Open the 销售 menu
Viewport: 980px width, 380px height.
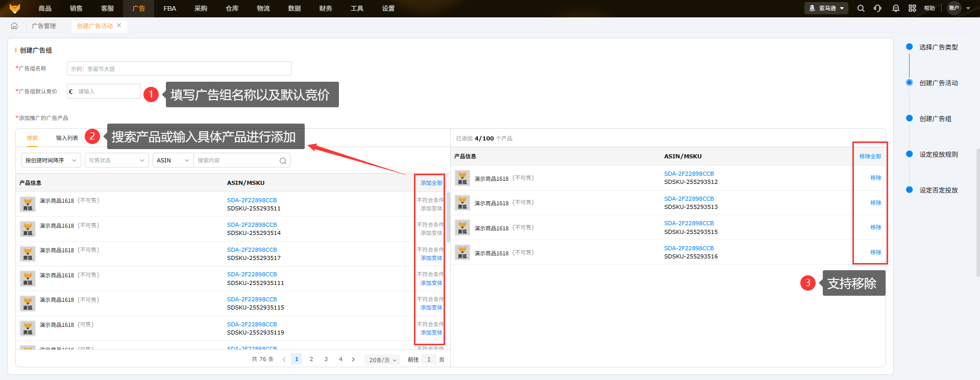pyautogui.click(x=76, y=8)
